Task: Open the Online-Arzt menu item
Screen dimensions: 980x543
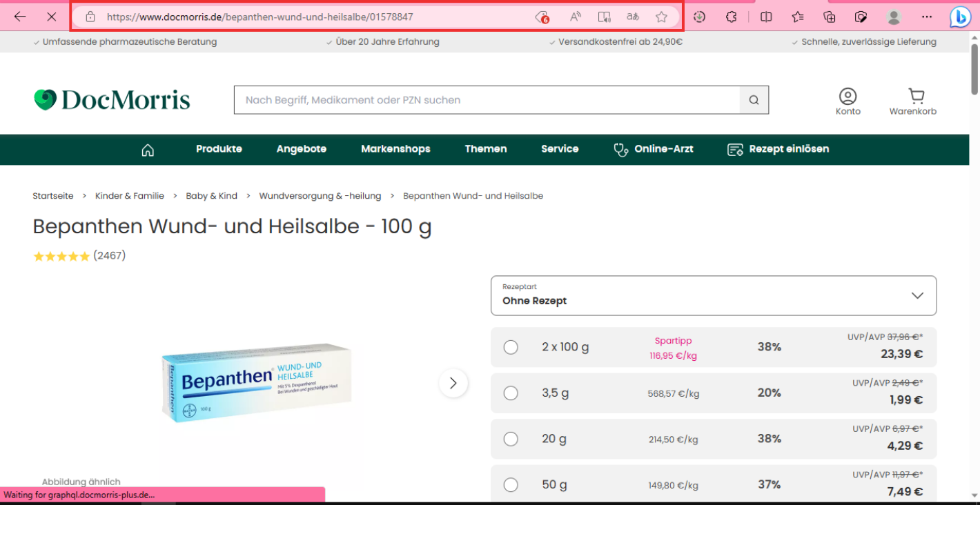Action: point(654,149)
